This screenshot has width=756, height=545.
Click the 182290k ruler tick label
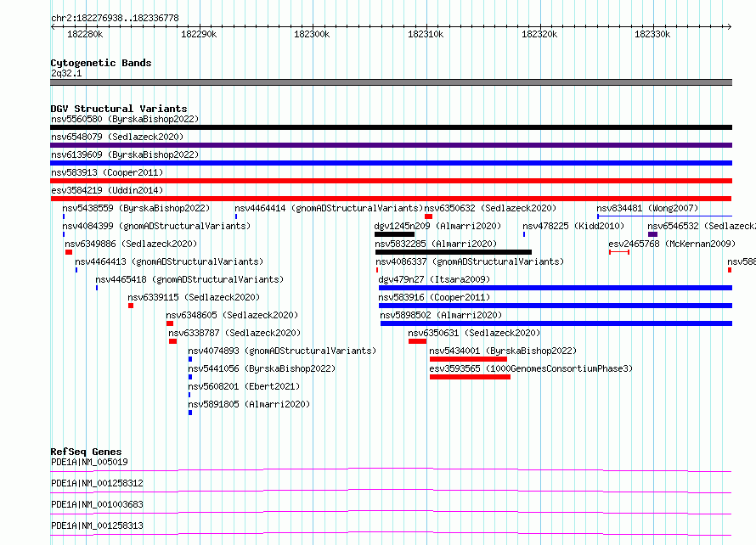click(199, 34)
